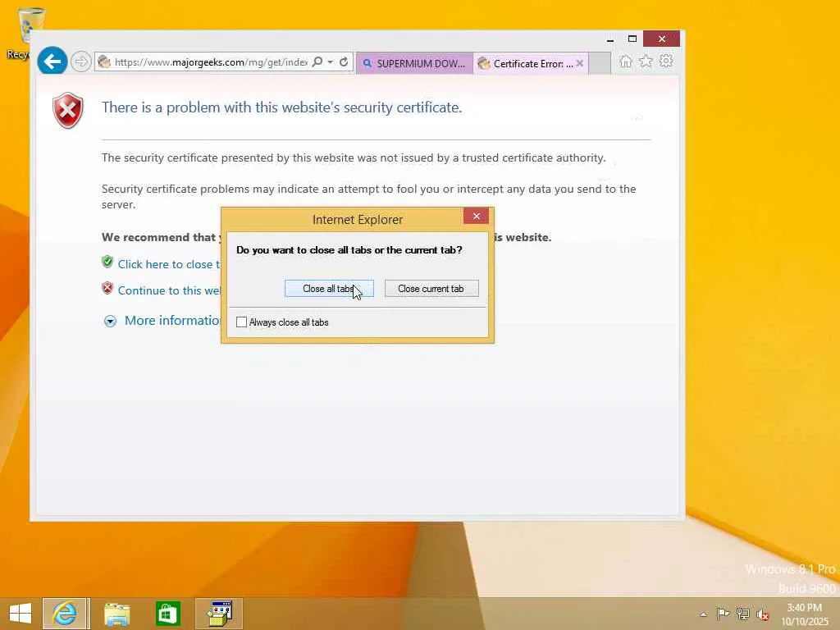840x630 pixels.
Task: Click the Certificate Error tab's favicon
Action: pyautogui.click(x=484, y=63)
